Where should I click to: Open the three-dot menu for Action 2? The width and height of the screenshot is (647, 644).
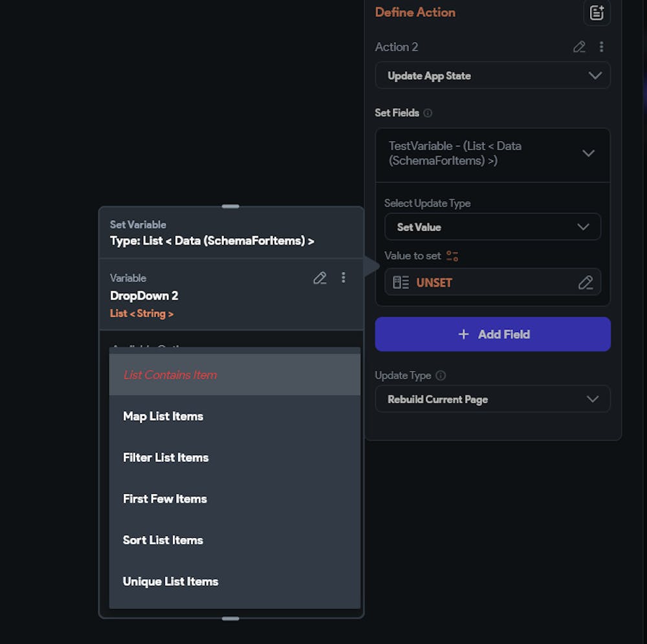coord(602,47)
